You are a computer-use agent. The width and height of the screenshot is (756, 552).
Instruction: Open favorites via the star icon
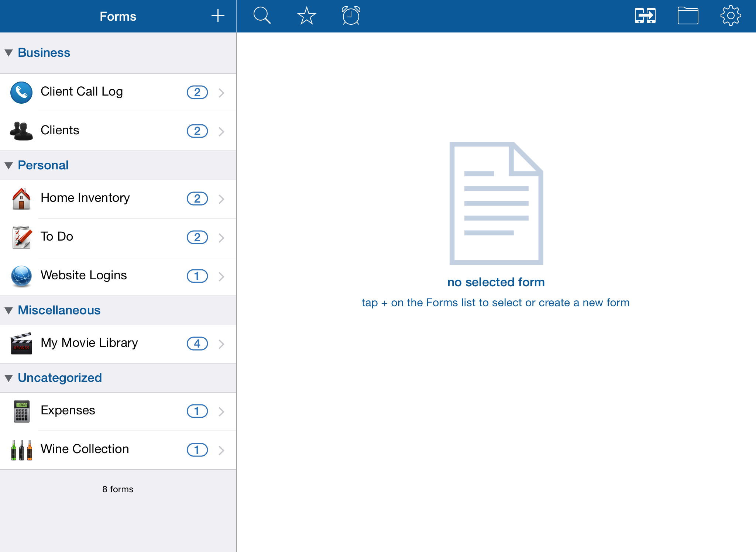point(306,16)
